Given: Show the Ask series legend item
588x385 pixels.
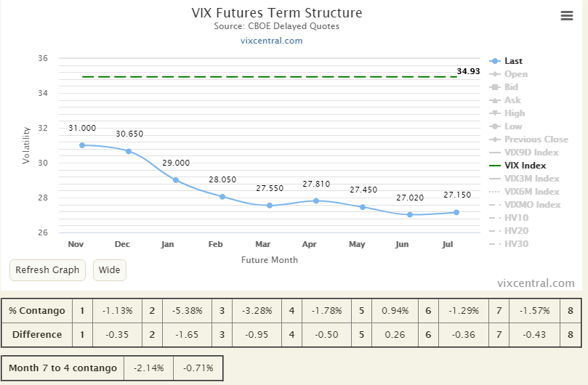Looking at the screenshot, I should pyautogui.click(x=512, y=100).
